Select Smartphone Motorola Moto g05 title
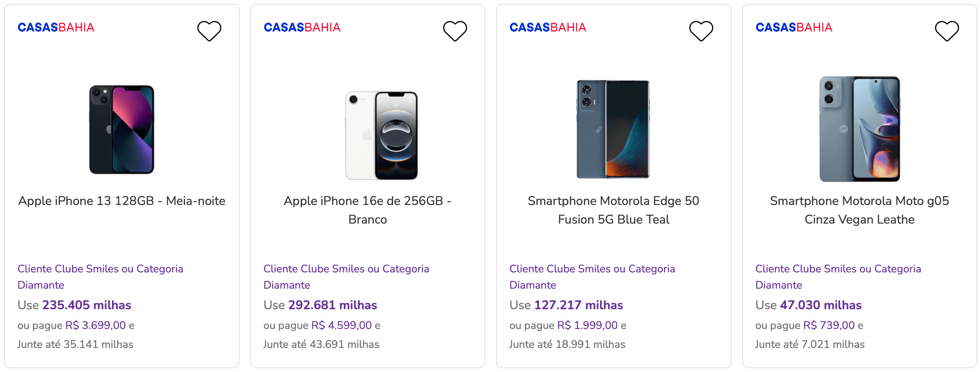 pyautogui.click(x=859, y=210)
